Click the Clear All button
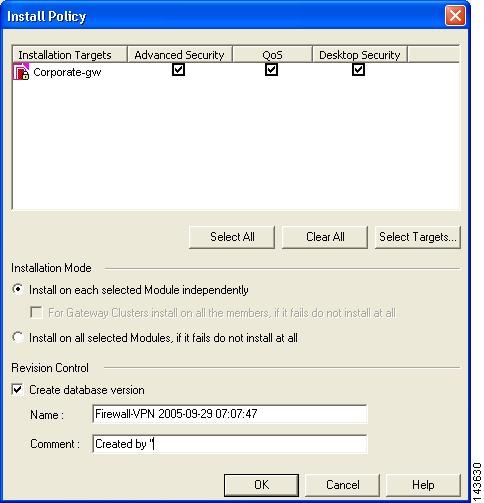The height and width of the screenshot is (503, 484). click(x=325, y=237)
